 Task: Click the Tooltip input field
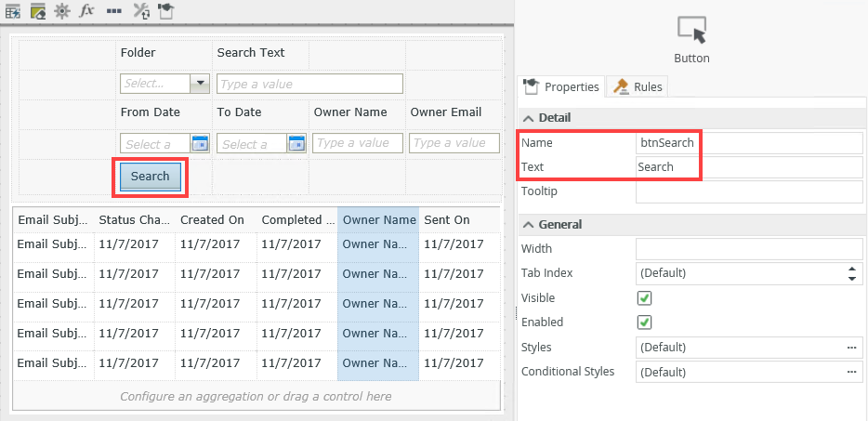[x=748, y=191]
